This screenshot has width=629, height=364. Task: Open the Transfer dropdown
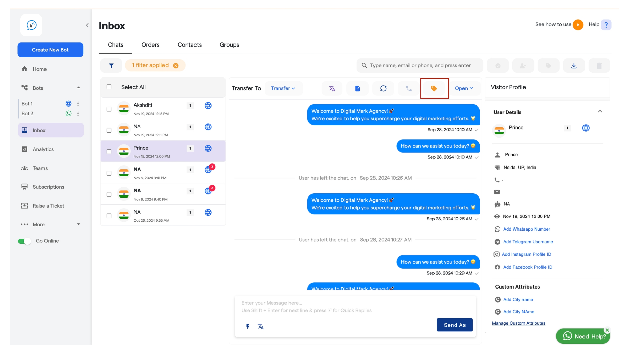point(283,88)
